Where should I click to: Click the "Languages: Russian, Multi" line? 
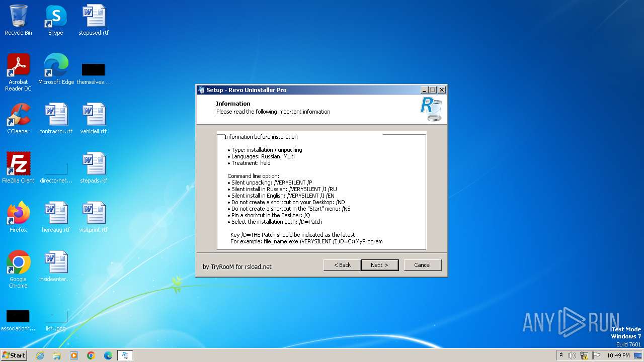pyautogui.click(x=261, y=156)
